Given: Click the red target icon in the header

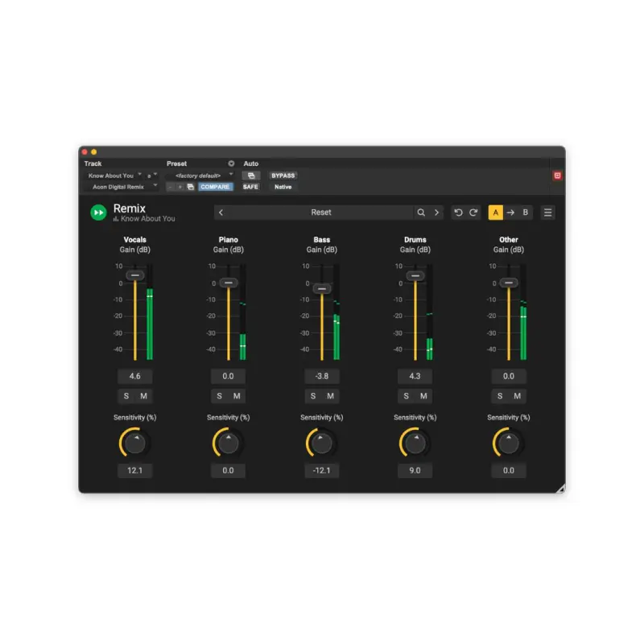Looking at the screenshot, I should coord(557,175).
